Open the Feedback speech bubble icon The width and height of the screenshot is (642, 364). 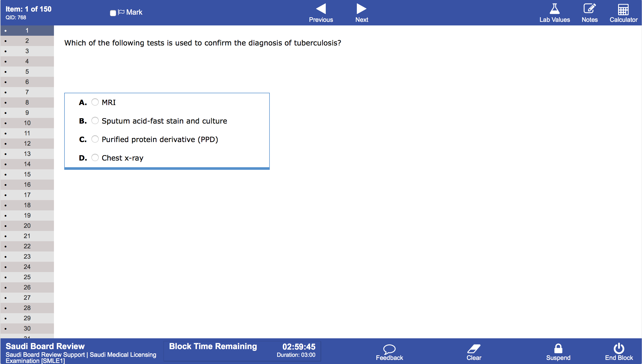tap(389, 349)
